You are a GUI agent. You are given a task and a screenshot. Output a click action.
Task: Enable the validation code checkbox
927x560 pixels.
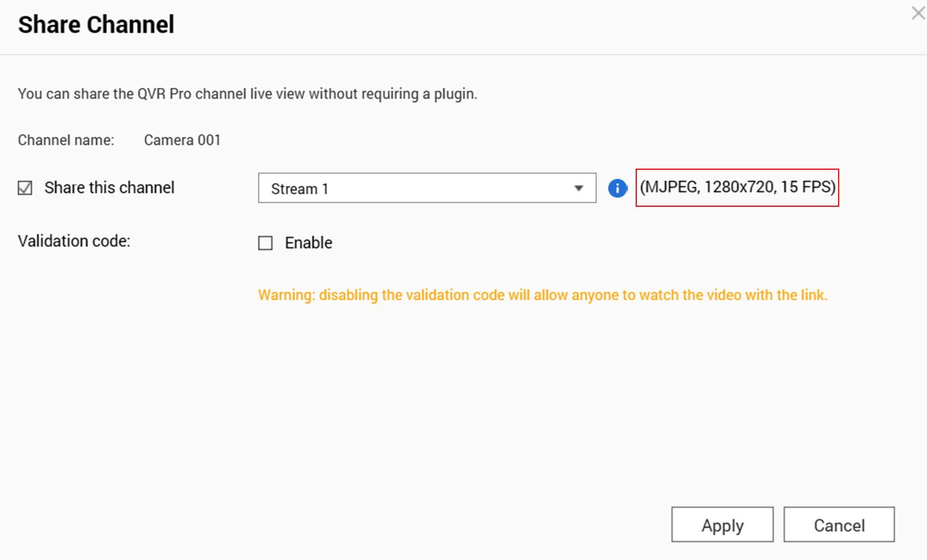tap(266, 243)
